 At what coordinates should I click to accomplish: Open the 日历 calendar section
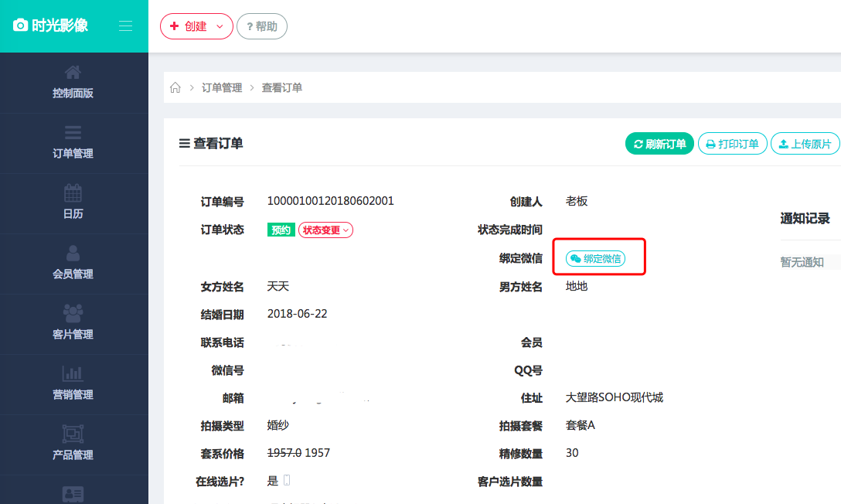tap(73, 203)
